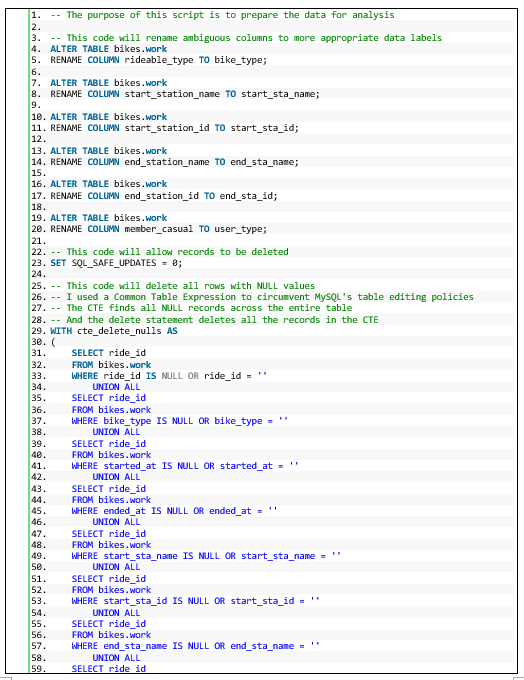Click the comment mentioning Common Table Expression

262,297
